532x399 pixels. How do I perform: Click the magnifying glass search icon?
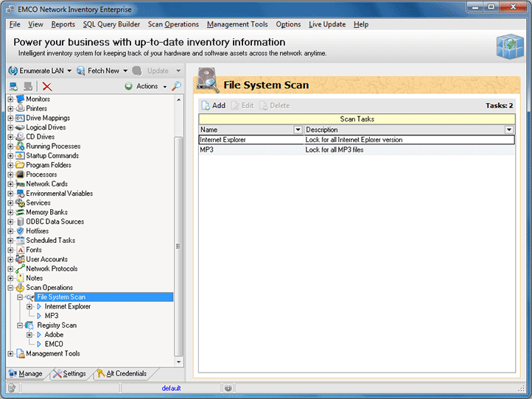(176, 86)
